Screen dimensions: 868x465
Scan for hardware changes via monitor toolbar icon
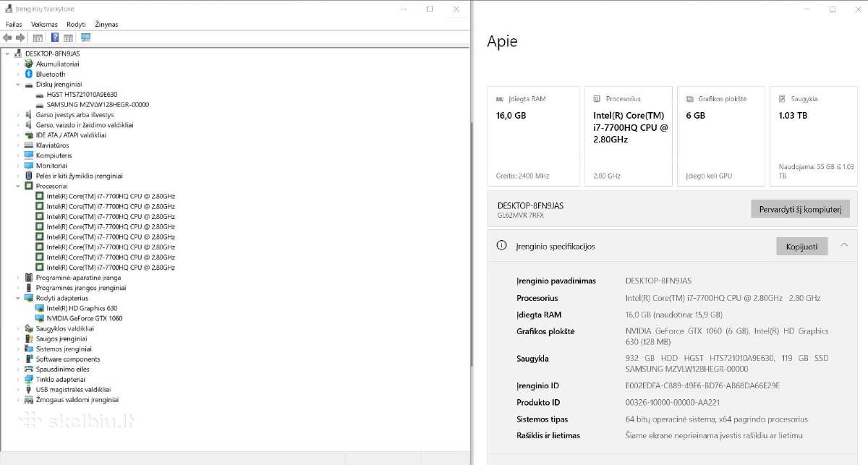click(85, 38)
